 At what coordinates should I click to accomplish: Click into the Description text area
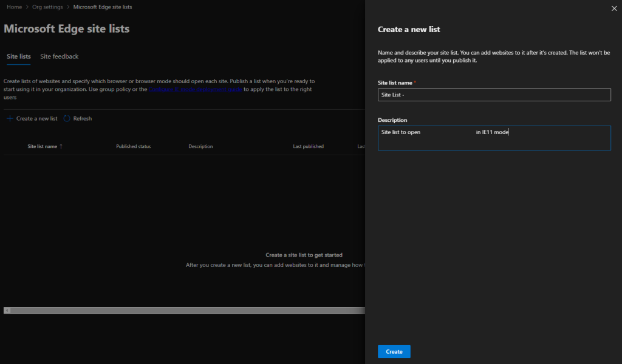tap(494, 138)
